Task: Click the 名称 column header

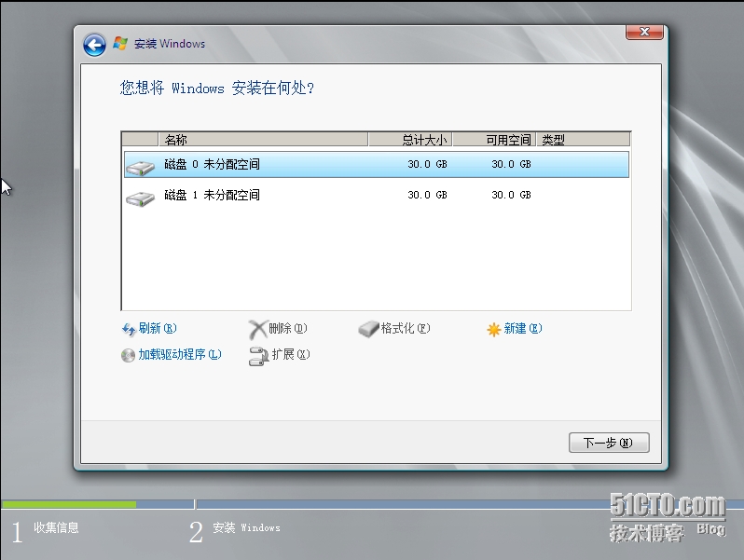Action: 263,140
